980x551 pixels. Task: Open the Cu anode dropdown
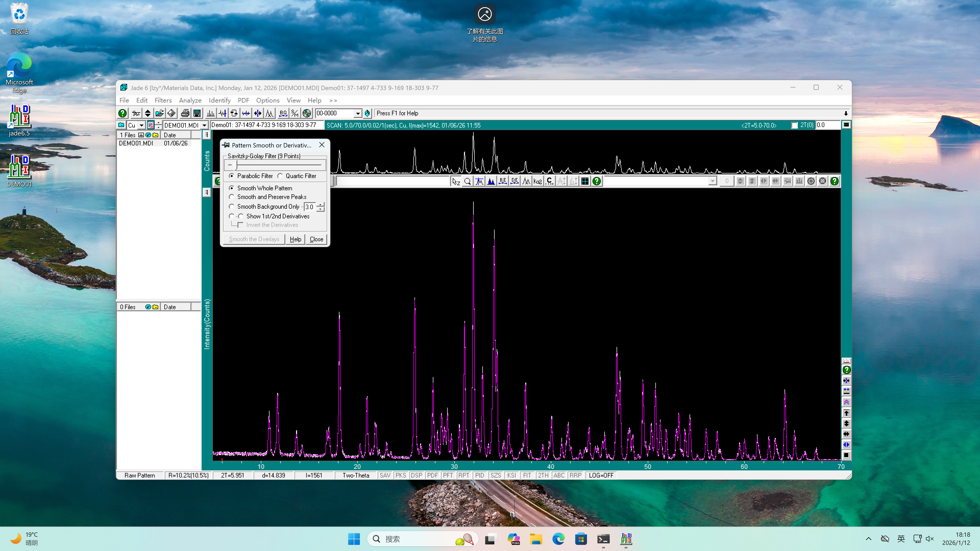click(x=141, y=125)
